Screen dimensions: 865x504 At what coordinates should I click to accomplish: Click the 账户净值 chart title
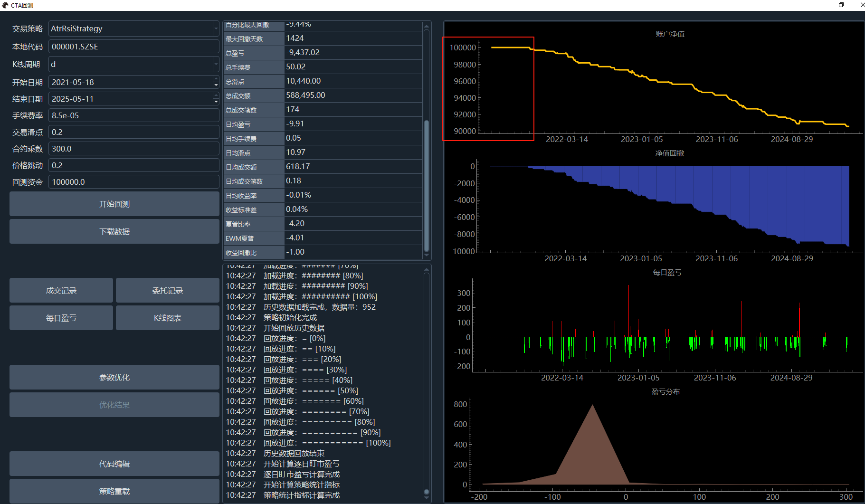click(x=670, y=34)
